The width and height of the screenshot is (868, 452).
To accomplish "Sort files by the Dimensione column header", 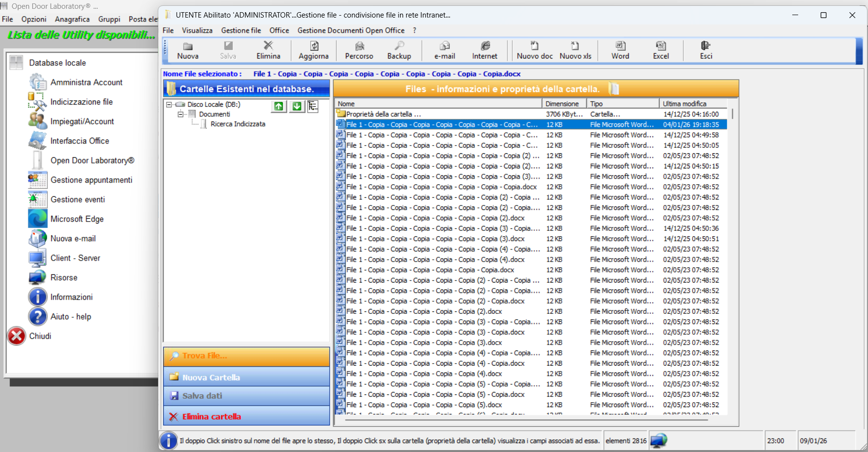I will [x=562, y=103].
